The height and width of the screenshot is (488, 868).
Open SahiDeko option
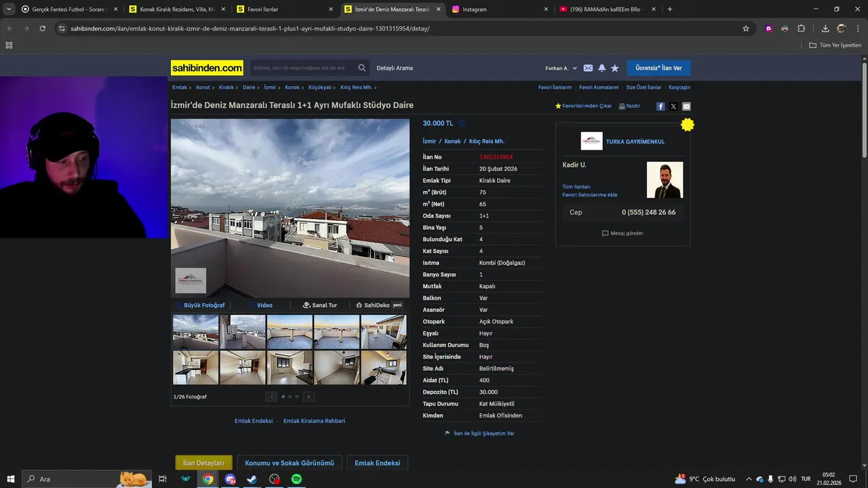379,305
